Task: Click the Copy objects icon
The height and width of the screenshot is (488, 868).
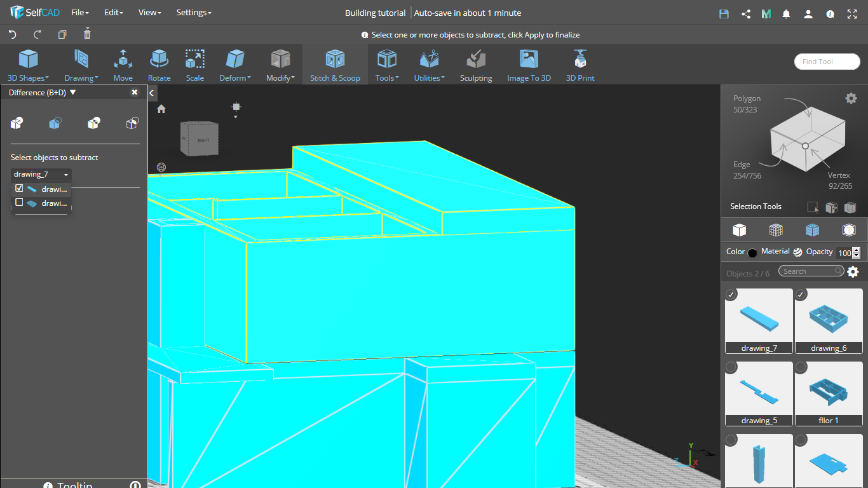Action: click(62, 34)
